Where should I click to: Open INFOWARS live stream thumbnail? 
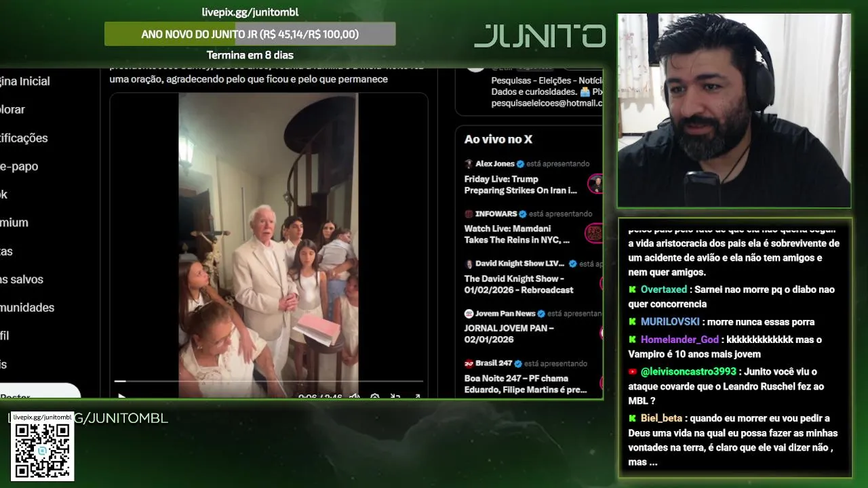594,234
